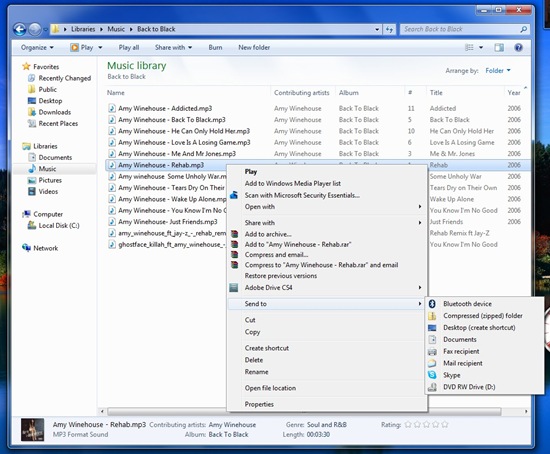Click the Microsoft Security Essentials scan icon
The height and width of the screenshot is (454, 550).
coord(234,195)
